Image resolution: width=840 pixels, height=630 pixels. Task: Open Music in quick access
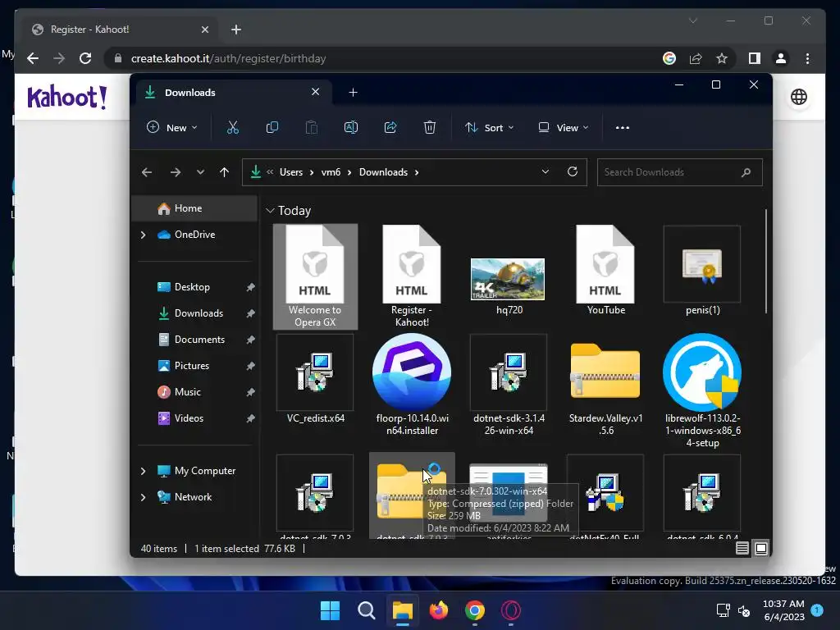(x=195, y=392)
